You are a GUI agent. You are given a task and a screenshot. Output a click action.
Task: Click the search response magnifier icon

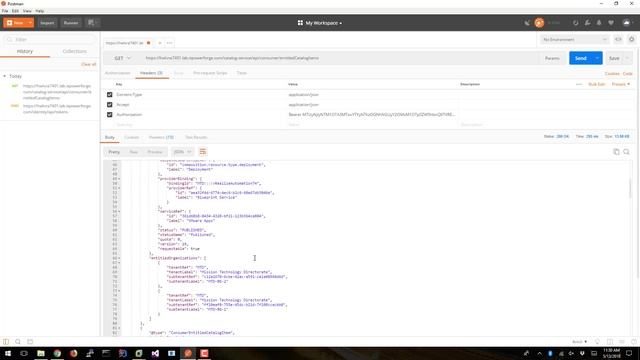pos(626,152)
